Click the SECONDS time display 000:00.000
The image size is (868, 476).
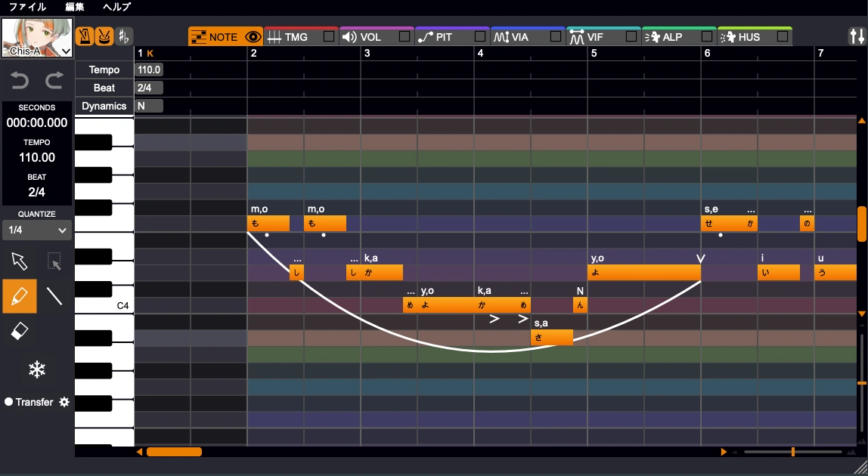pos(36,123)
